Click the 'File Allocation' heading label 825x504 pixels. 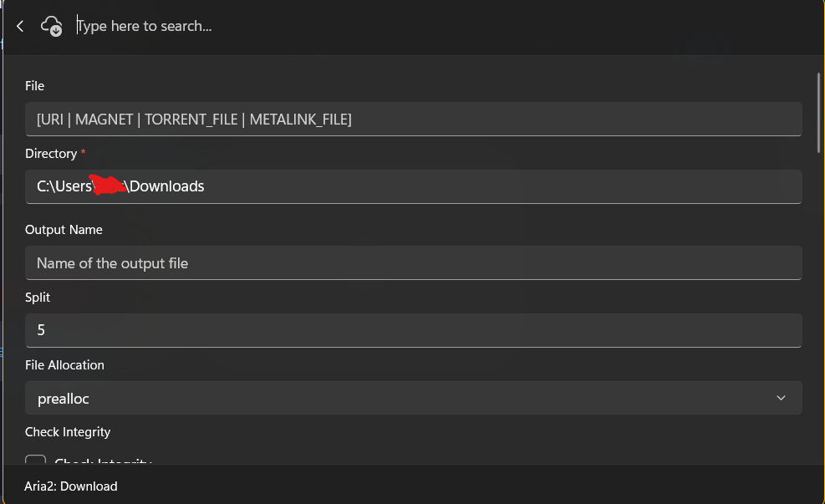pyautogui.click(x=64, y=365)
